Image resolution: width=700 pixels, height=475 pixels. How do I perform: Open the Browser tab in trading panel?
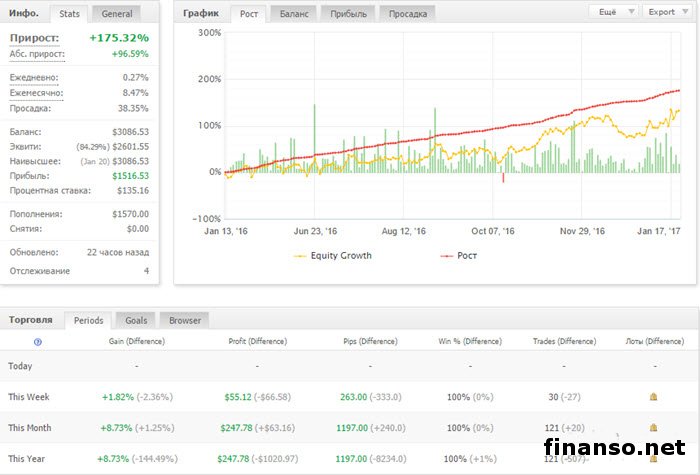pos(184,320)
